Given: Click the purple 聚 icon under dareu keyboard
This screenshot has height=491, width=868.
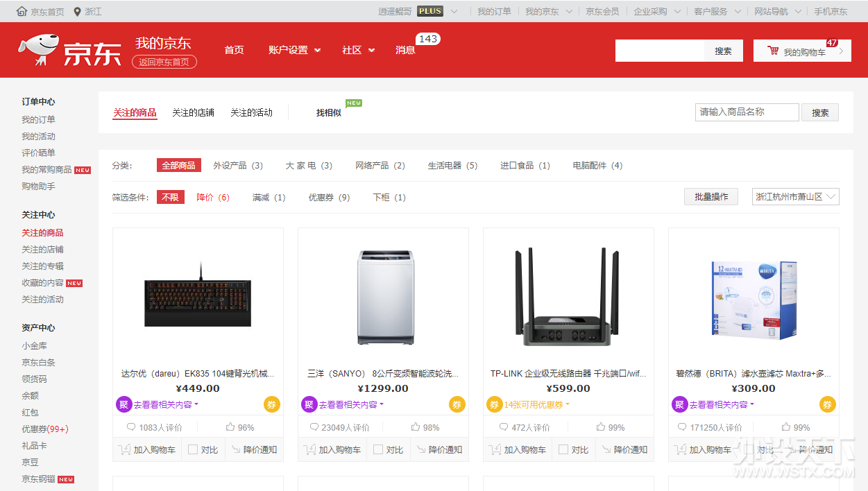Looking at the screenshot, I should pyautogui.click(x=124, y=404).
